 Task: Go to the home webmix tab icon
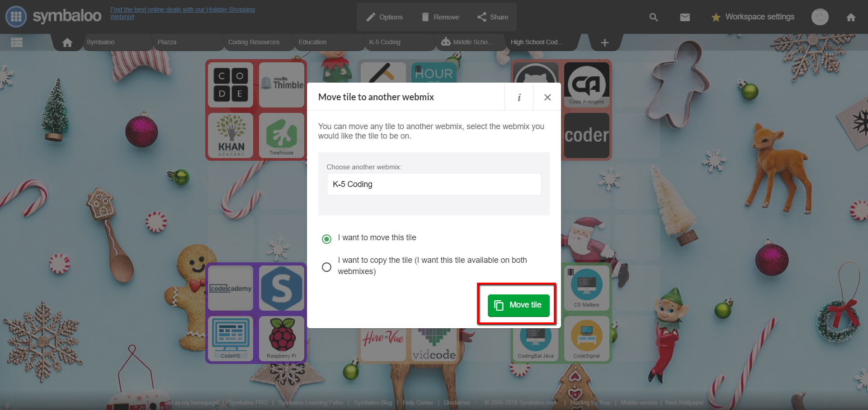pyautogui.click(x=67, y=42)
